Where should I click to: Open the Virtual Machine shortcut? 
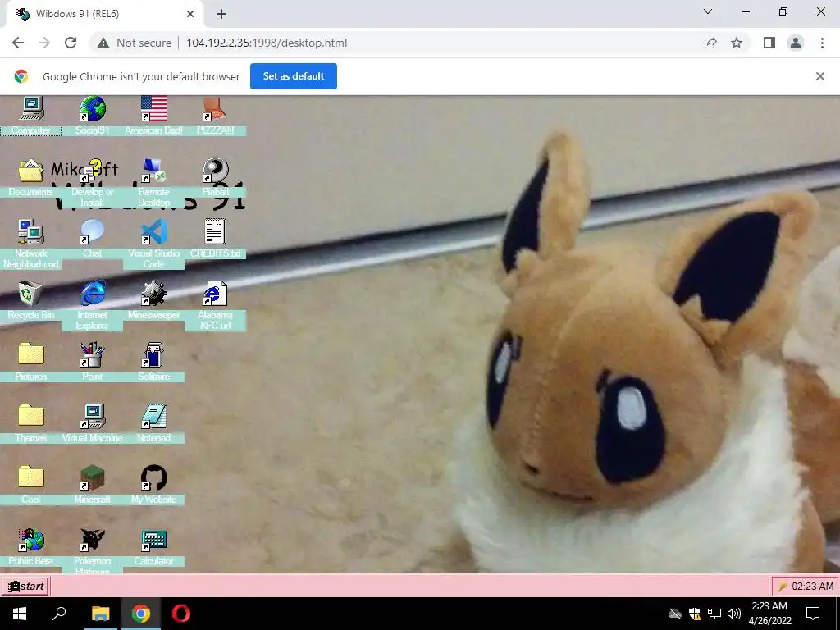[x=92, y=417]
